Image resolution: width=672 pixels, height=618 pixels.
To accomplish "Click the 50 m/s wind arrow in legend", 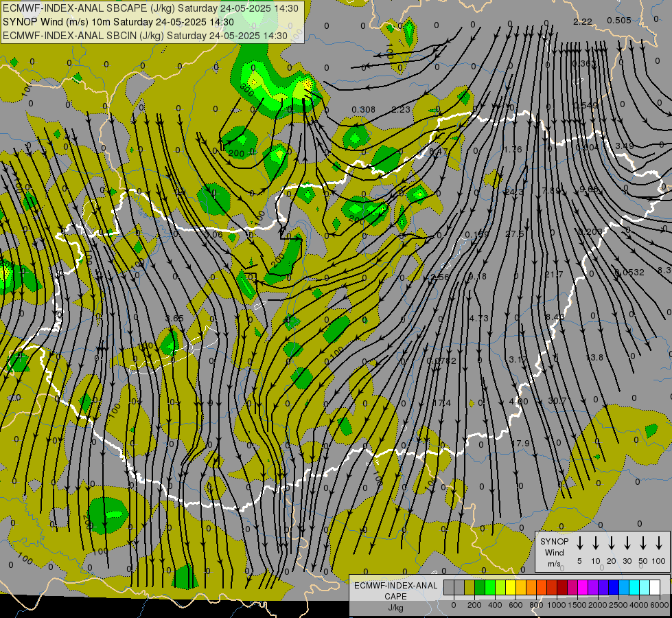I will point(643,543).
